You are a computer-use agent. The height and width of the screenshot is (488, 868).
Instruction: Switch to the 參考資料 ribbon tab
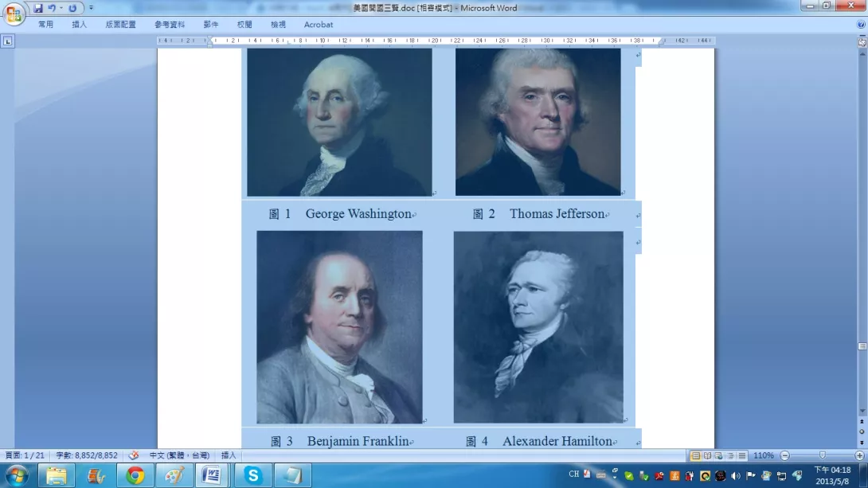click(x=170, y=25)
